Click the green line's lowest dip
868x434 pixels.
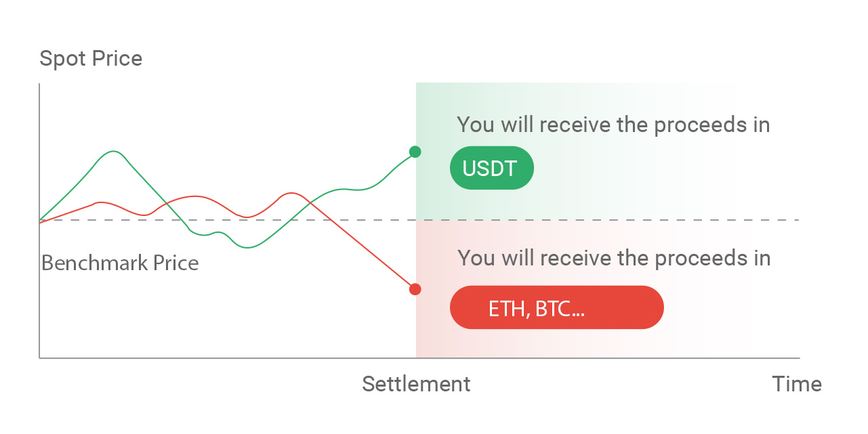[x=247, y=247]
